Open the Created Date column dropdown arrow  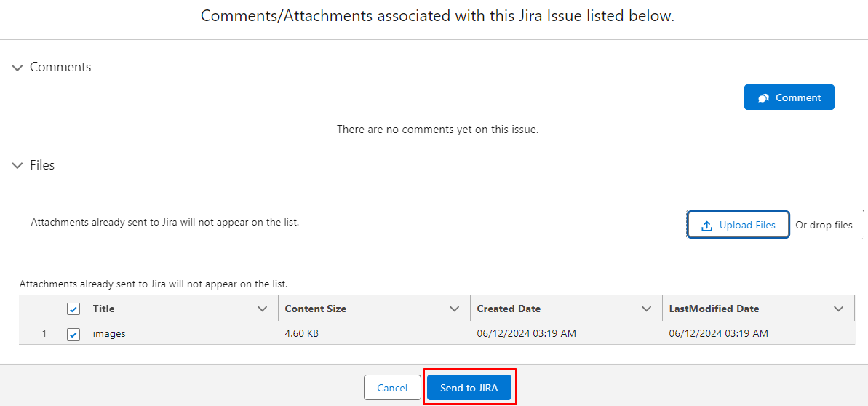coord(646,309)
